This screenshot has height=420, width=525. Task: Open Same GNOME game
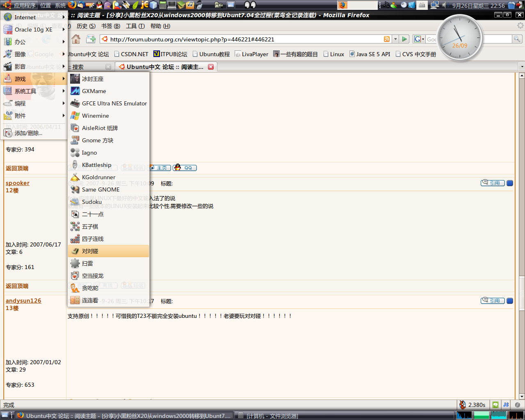108,189
